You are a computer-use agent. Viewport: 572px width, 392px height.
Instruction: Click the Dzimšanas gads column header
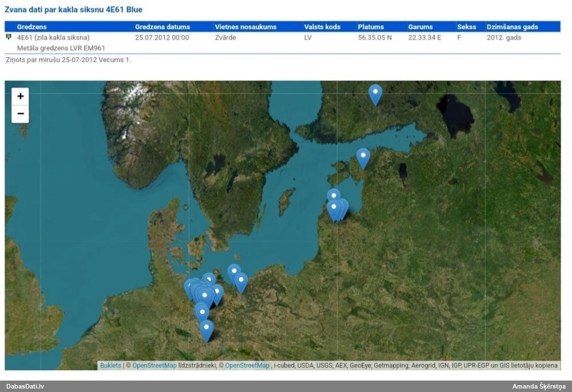(513, 27)
